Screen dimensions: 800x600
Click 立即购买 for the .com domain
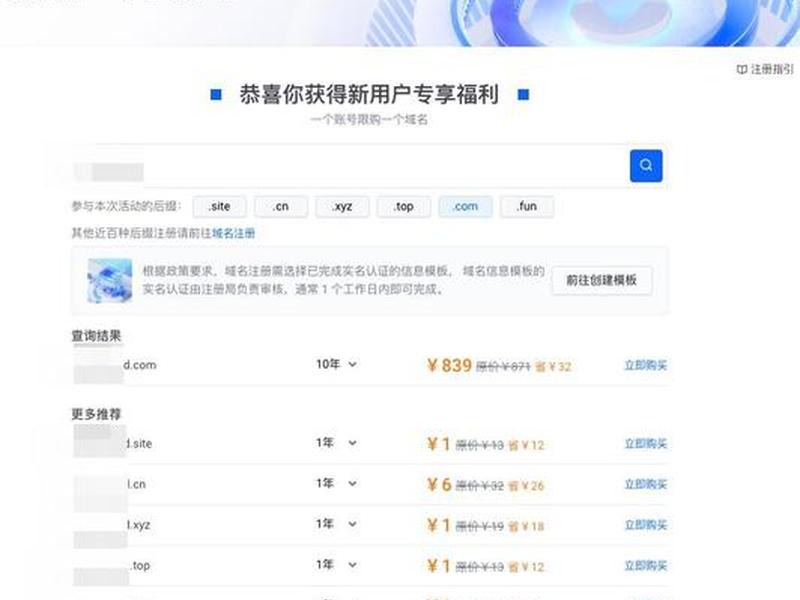[x=646, y=365]
